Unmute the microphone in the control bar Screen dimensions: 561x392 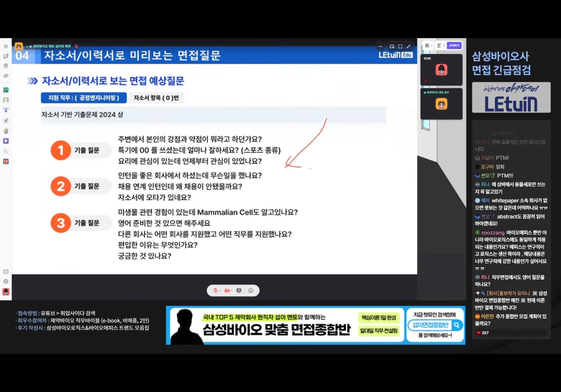point(215,291)
